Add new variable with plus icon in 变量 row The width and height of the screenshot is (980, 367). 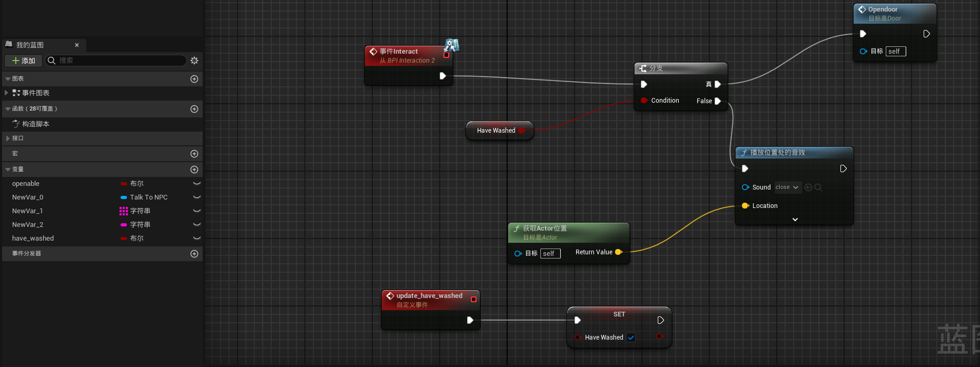(x=194, y=170)
